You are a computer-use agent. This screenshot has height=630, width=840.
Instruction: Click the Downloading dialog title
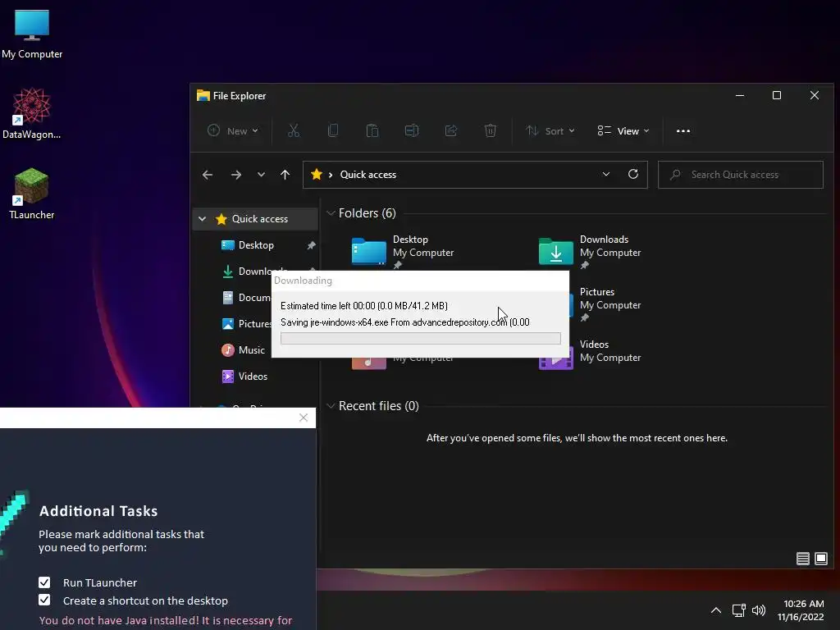tap(303, 281)
